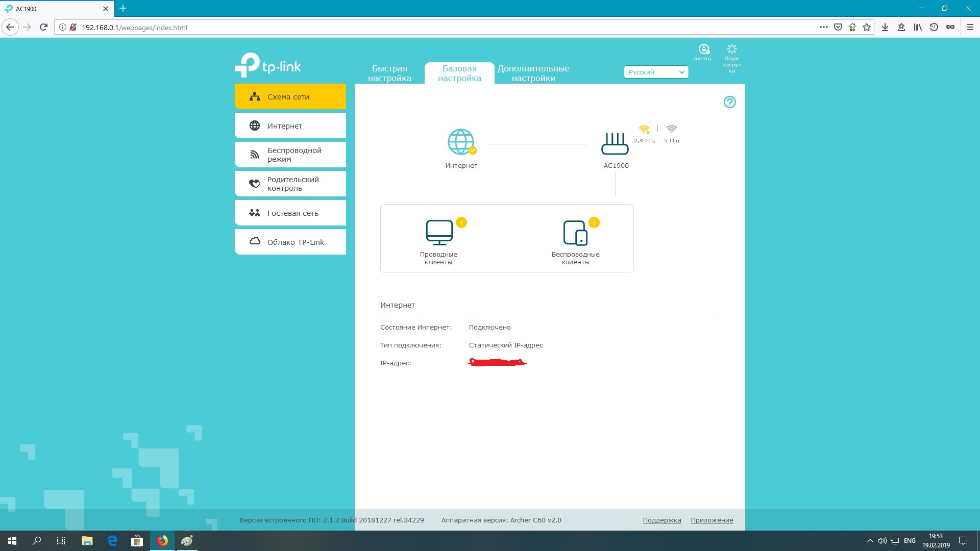This screenshot has height=551, width=980.
Task: Open wireless clients devices icon
Action: pos(575,233)
